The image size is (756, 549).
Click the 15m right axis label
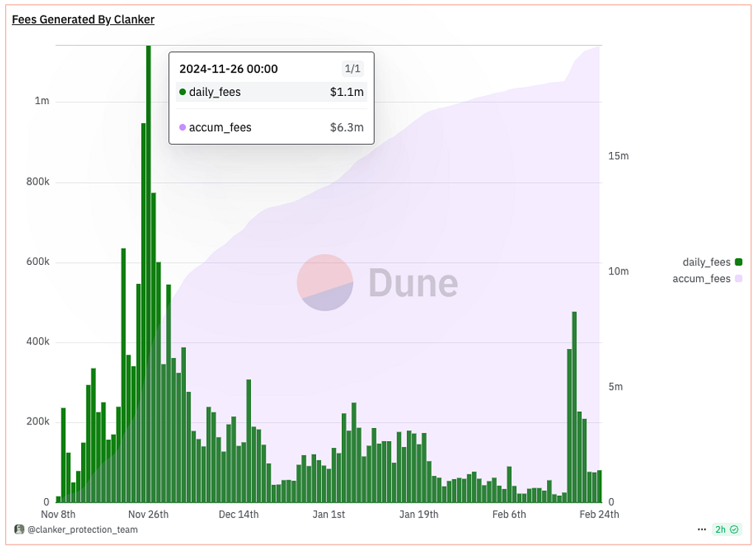(x=619, y=156)
